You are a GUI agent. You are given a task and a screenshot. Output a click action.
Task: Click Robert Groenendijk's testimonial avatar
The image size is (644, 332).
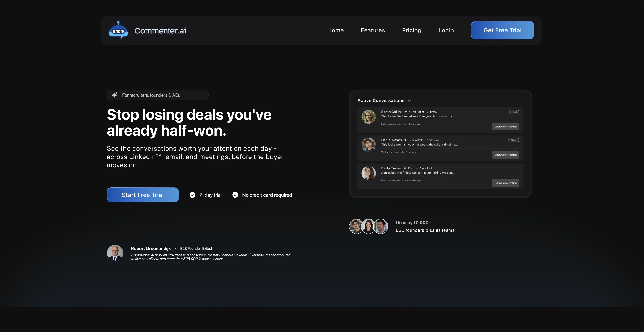coord(115,253)
